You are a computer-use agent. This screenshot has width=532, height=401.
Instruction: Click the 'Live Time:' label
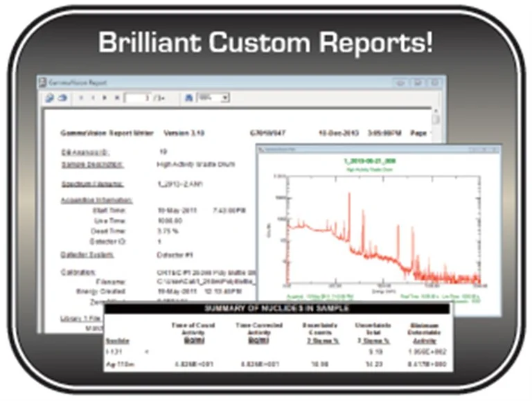tap(110, 221)
